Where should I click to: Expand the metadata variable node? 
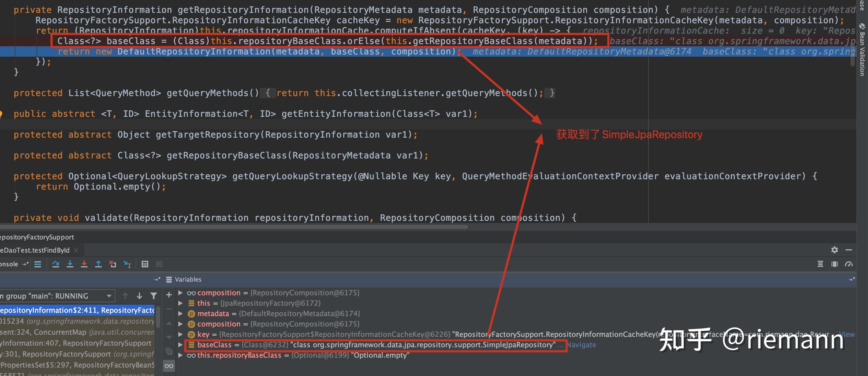(x=180, y=314)
